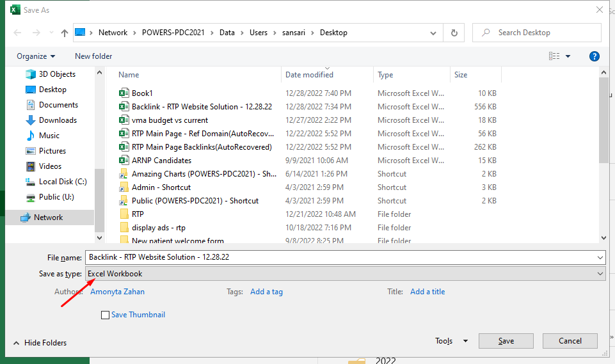Sort by Type column header
615x364 pixels.
[x=385, y=74]
